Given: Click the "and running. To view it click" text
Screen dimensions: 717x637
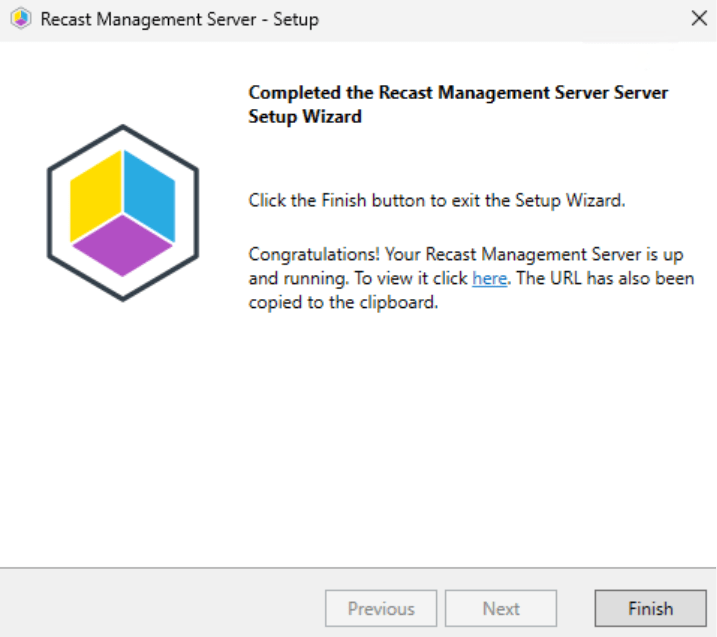Looking at the screenshot, I should tap(358, 279).
